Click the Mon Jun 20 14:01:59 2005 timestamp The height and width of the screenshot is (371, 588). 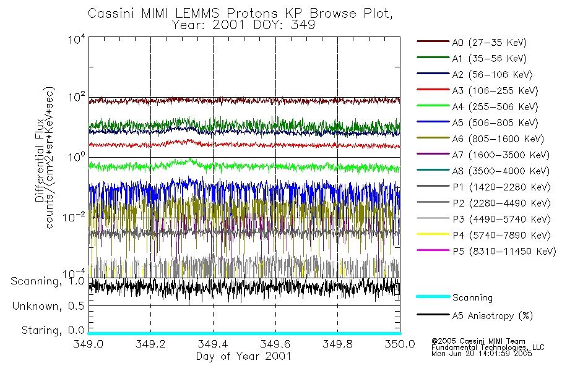[482, 354]
